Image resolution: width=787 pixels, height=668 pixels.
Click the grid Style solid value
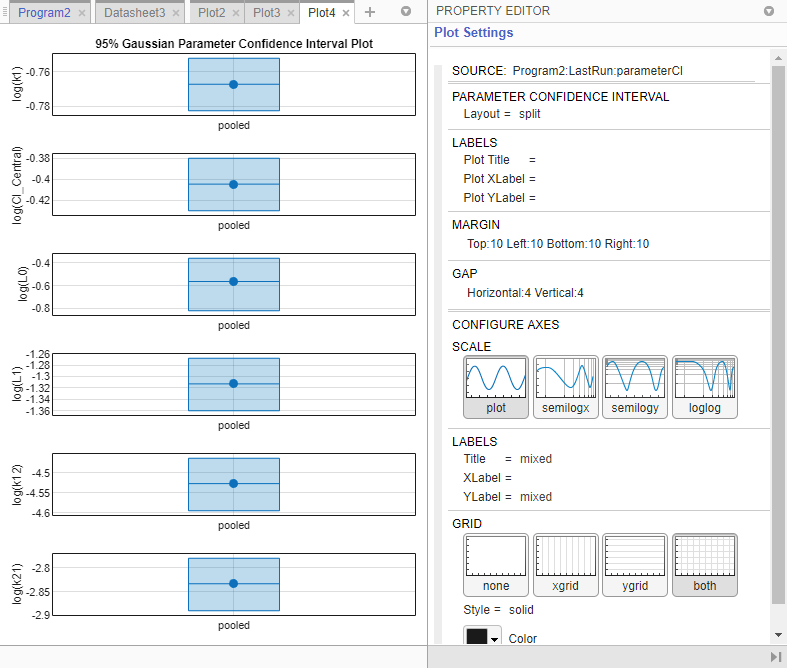(521, 610)
